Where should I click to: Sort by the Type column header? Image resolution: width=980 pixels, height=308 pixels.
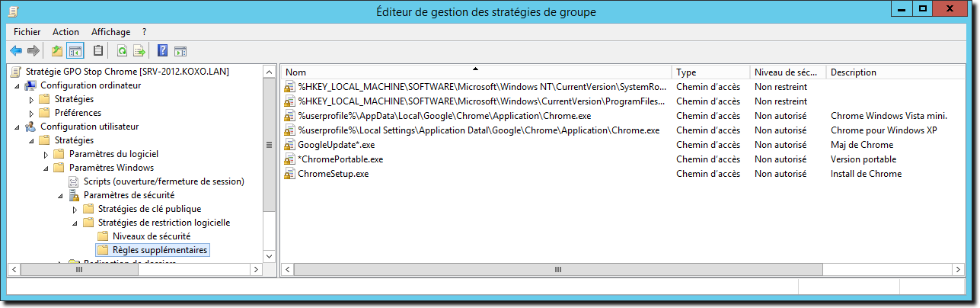tap(710, 72)
